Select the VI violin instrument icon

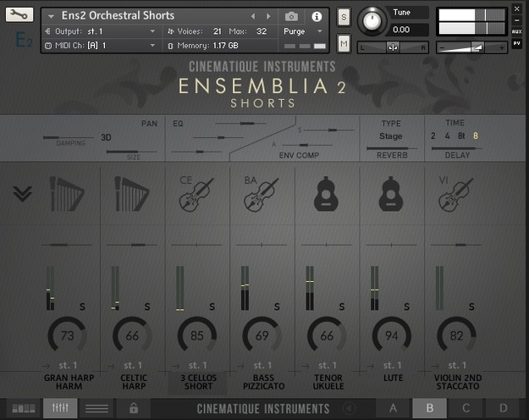tap(455, 194)
